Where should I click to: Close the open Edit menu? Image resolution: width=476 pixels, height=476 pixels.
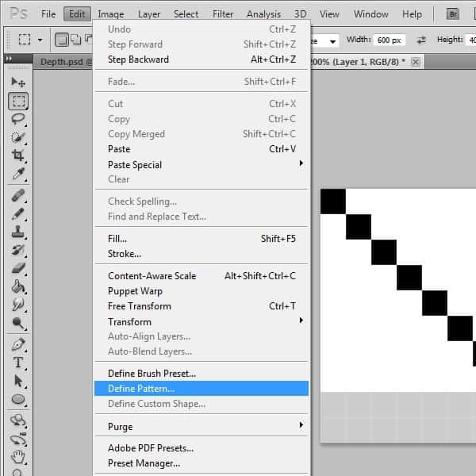[x=77, y=14]
